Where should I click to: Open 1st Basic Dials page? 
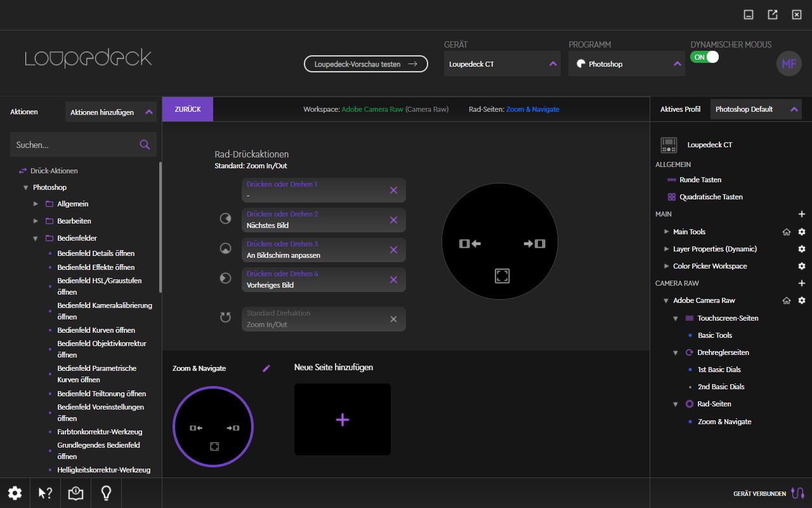(719, 370)
